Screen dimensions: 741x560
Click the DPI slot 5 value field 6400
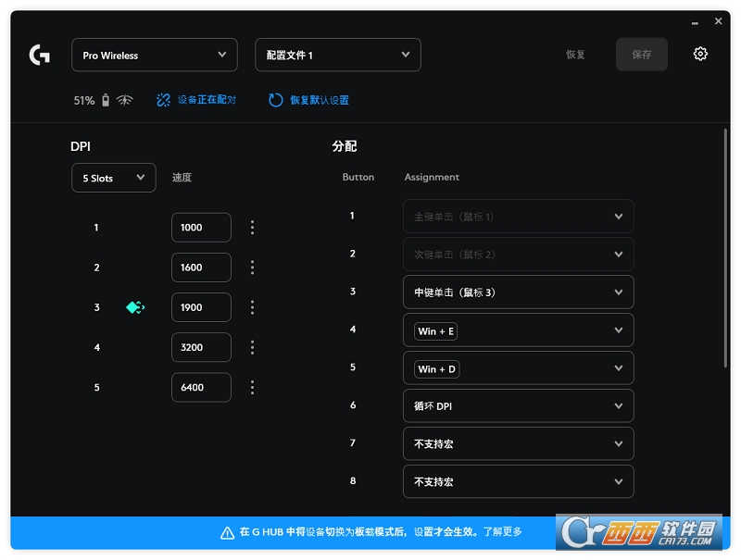coord(201,388)
